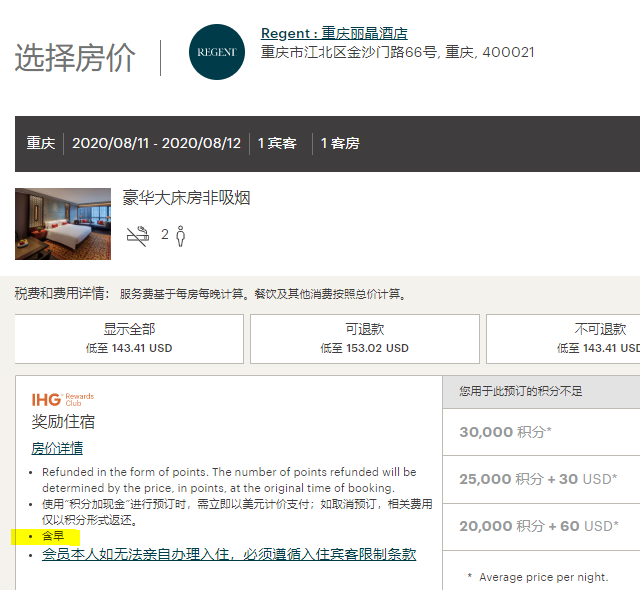Open the 房价详情 rate details link
The width and height of the screenshot is (640, 590).
click(x=57, y=448)
